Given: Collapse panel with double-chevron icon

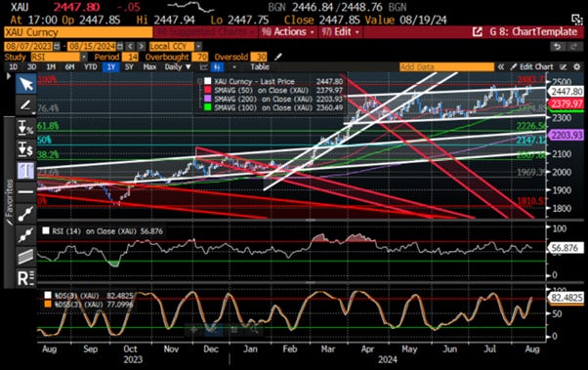Looking at the screenshot, I should (501, 67).
